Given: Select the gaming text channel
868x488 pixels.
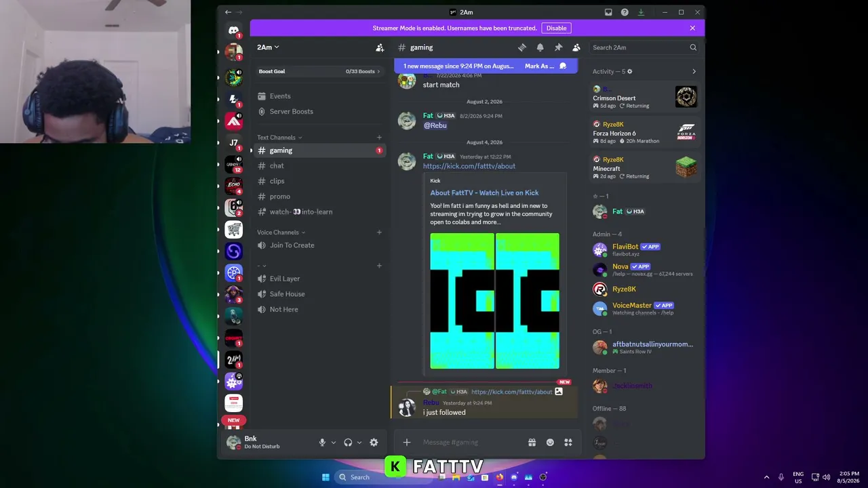Looking at the screenshot, I should pyautogui.click(x=319, y=150).
